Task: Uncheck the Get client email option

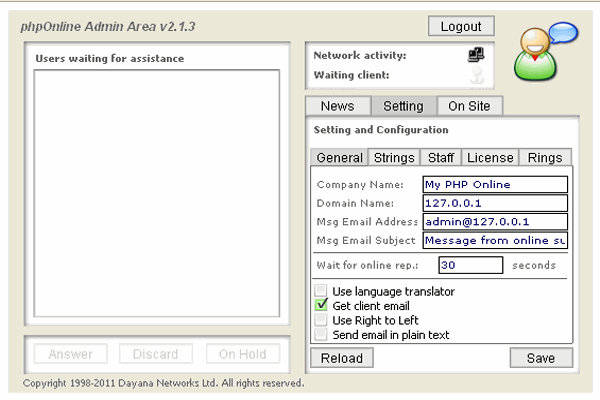Action: pos(321,305)
